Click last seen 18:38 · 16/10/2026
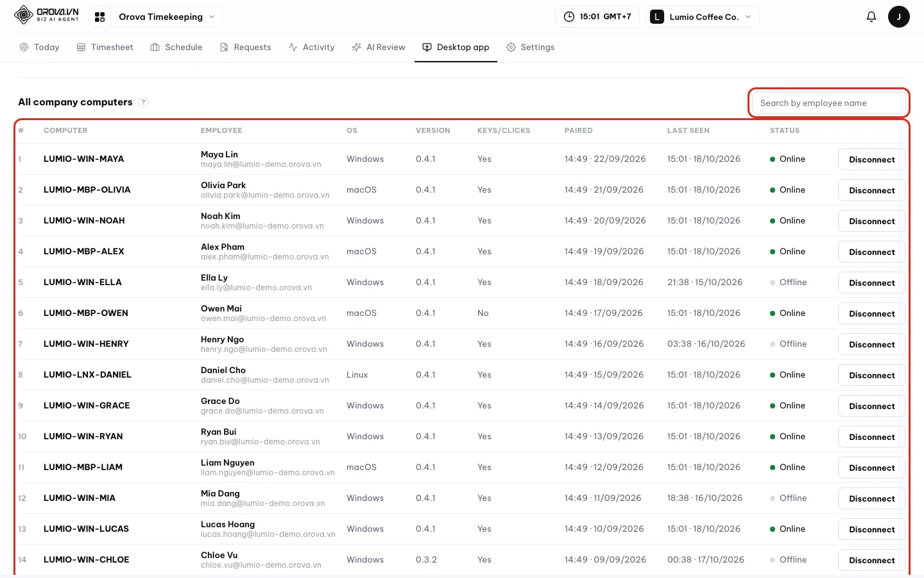 click(705, 498)
